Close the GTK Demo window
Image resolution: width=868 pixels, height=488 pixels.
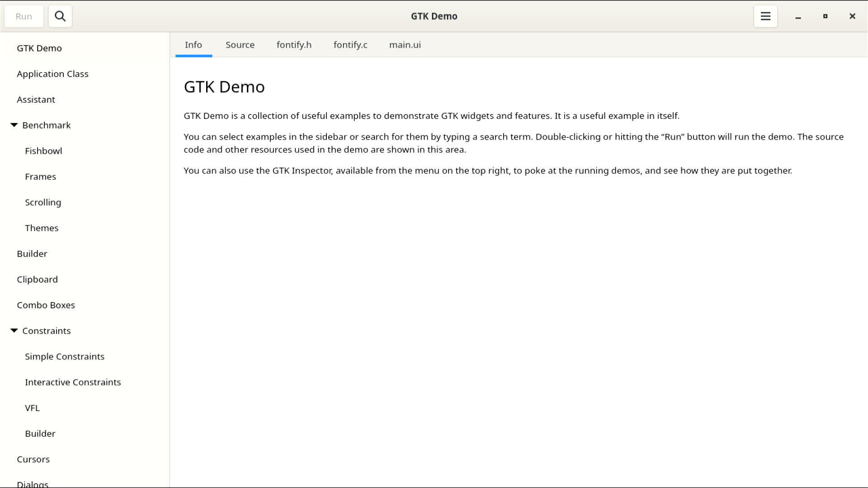coord(852,16)
